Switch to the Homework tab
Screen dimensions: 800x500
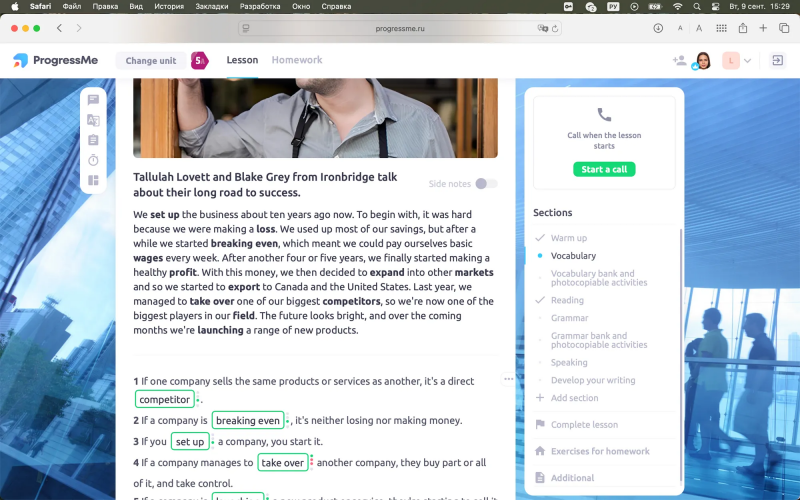[297, 60]
